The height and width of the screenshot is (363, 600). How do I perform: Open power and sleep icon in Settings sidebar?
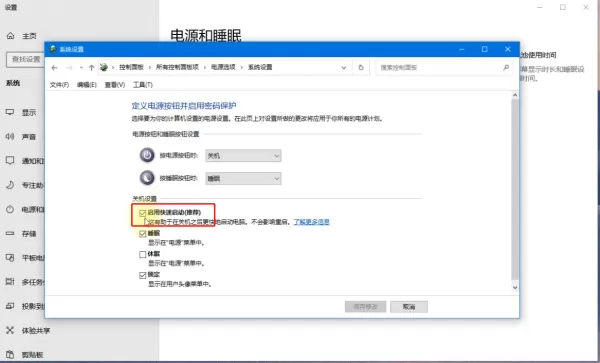click(10, 209)
